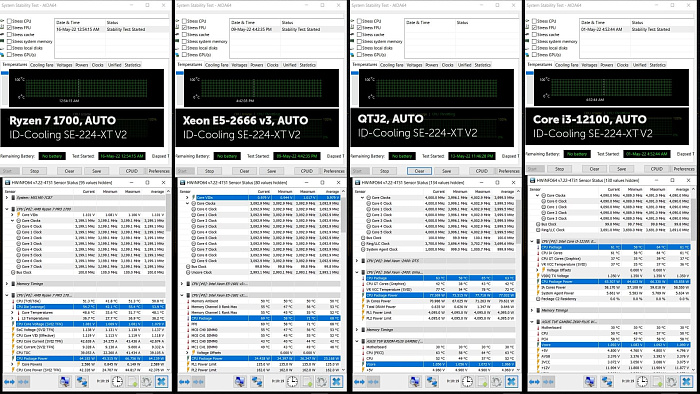Screen dimensions: 700x394
Task: Open remote monitor icon in Ryzen HWiNFO toolbar
Action: 65,382
